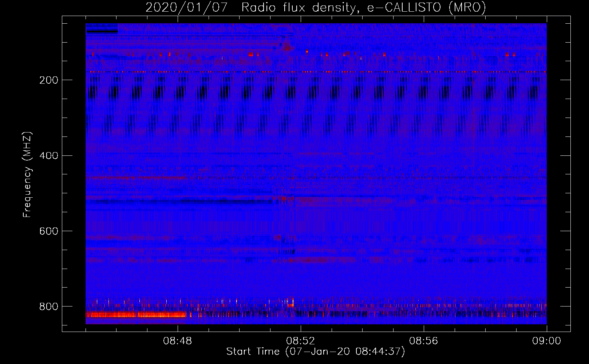
Task: Click the 08:52 time tick label
Action: (x=300, y=341)
